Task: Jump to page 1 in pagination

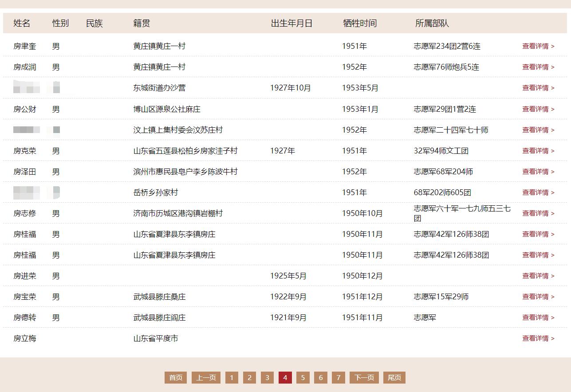Action: (232, 377)
